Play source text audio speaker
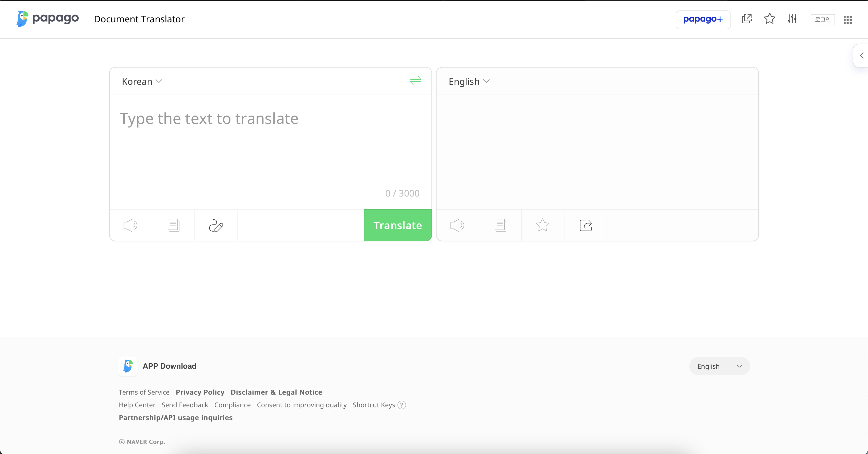 click(x=130, y=225)
